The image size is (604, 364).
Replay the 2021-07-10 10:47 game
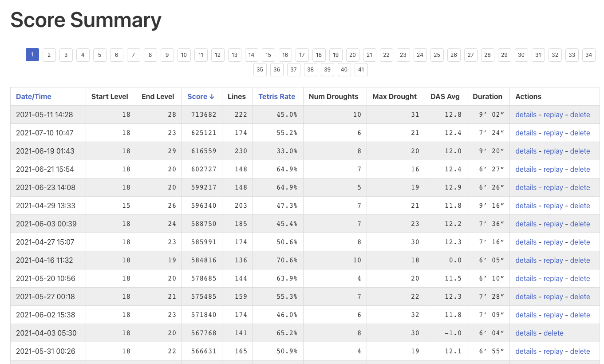point(553,133)
